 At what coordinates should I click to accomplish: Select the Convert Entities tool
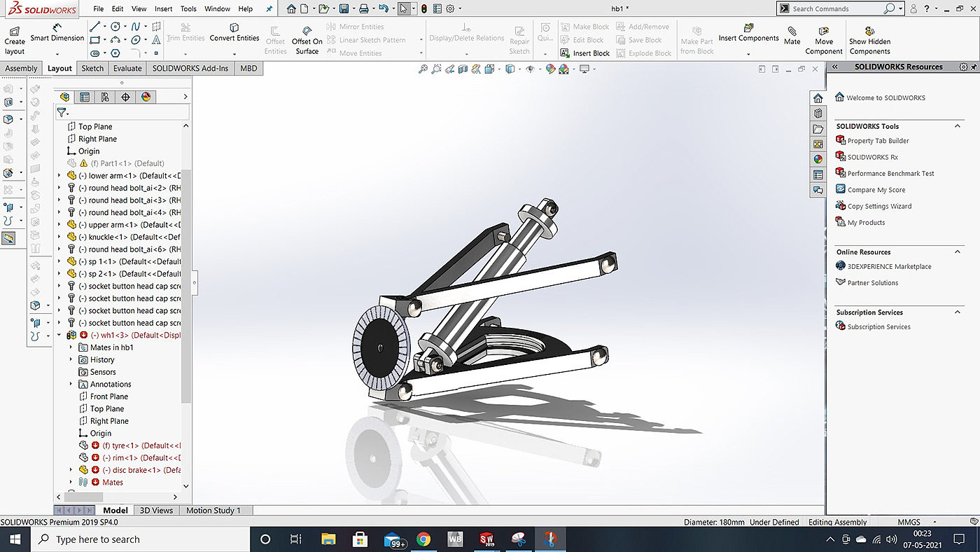point(234,33)
